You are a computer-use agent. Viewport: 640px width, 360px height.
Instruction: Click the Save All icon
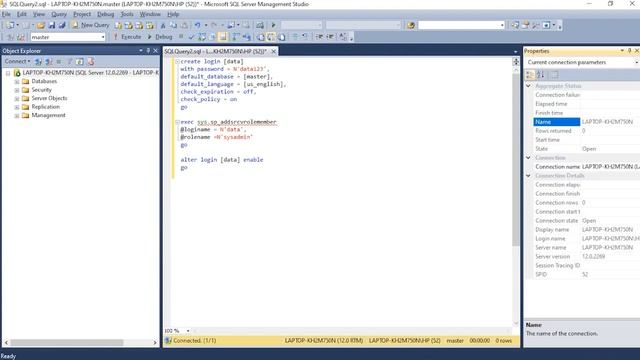point(62,25)
